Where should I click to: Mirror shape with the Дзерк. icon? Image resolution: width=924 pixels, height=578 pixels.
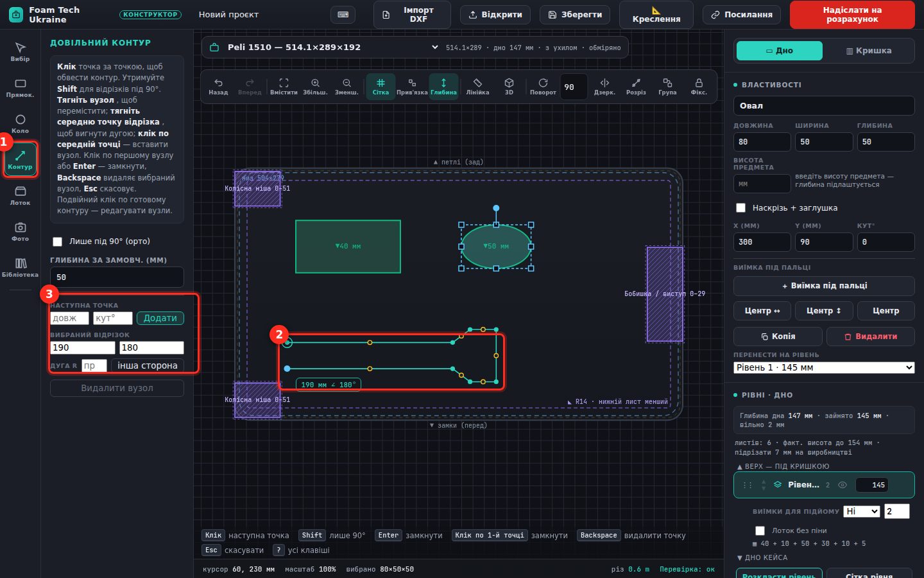[x=604, y=87]
